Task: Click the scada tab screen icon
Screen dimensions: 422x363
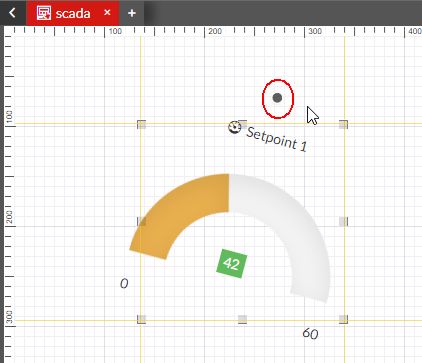Action: 44,13
